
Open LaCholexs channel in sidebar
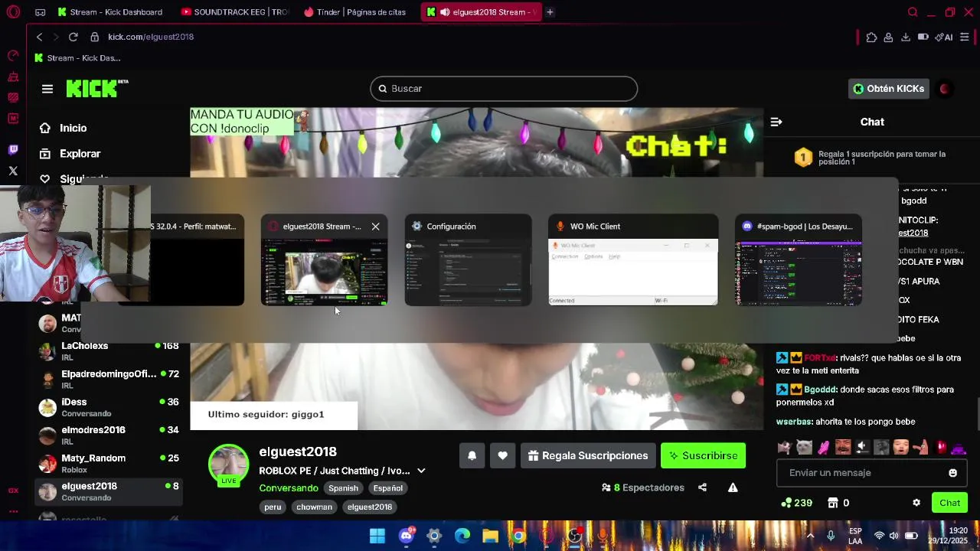109,351
